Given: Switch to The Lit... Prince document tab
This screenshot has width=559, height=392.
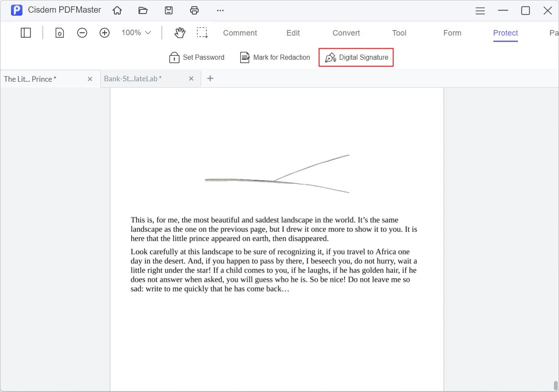Looking at the screenshot, I should [x=42, y=79].
